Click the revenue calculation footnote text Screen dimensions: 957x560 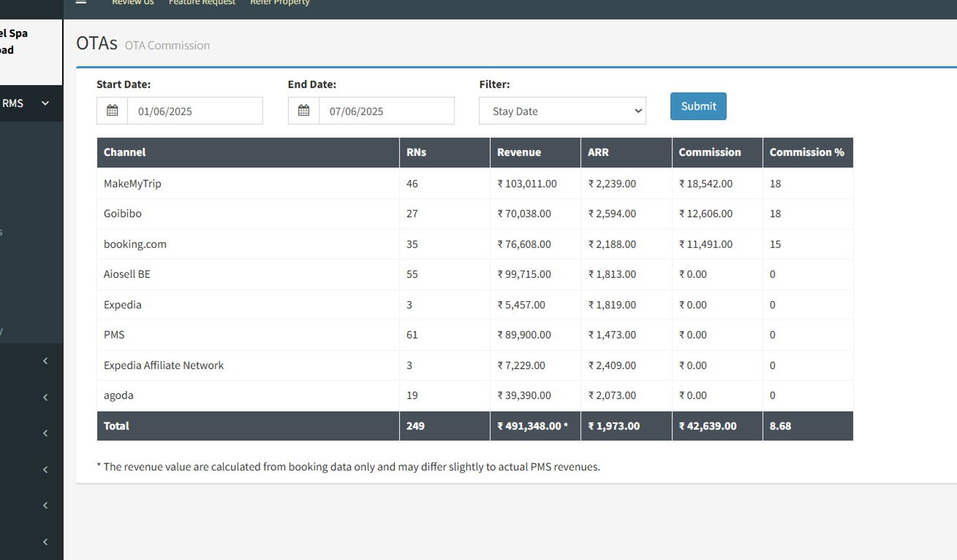(348, 467)
